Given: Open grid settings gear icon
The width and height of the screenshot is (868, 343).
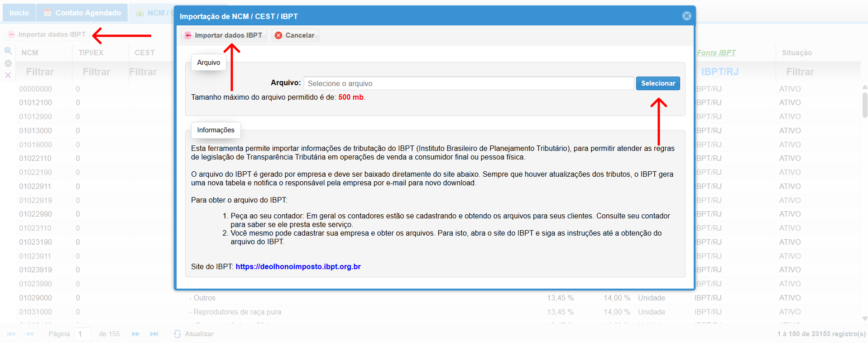Looking at the screenshot, I should click(8, 63).
